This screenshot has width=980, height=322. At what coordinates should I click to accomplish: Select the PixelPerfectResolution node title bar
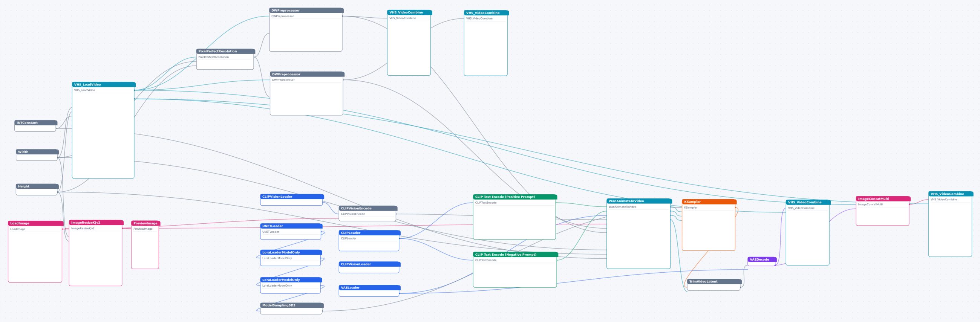pos(226,51)
